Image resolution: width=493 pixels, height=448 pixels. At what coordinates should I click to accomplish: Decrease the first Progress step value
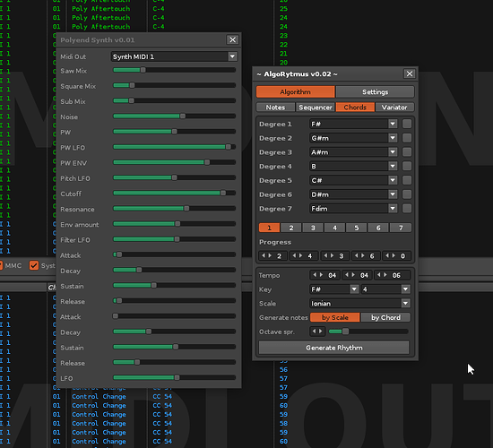pyautogui.click(x=264, y=255)
